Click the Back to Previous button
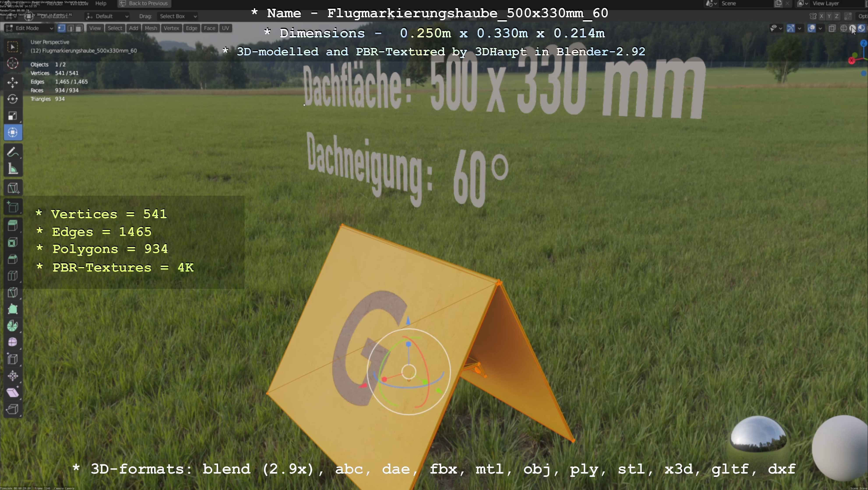Viewport: 868px width, 490px height. 144,3
